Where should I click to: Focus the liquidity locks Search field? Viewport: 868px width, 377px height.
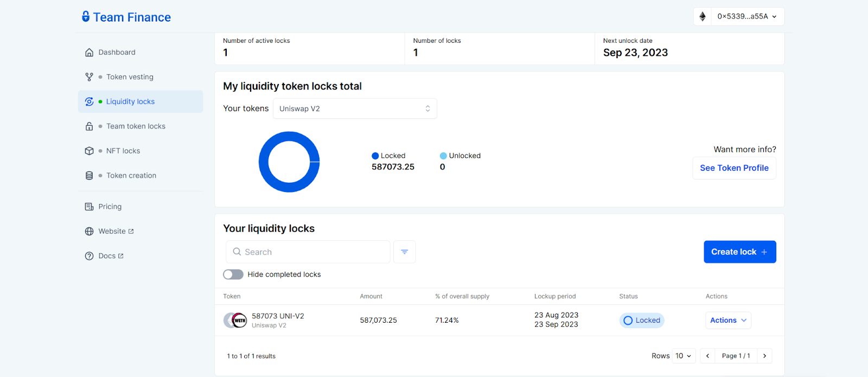pos(308,252)
